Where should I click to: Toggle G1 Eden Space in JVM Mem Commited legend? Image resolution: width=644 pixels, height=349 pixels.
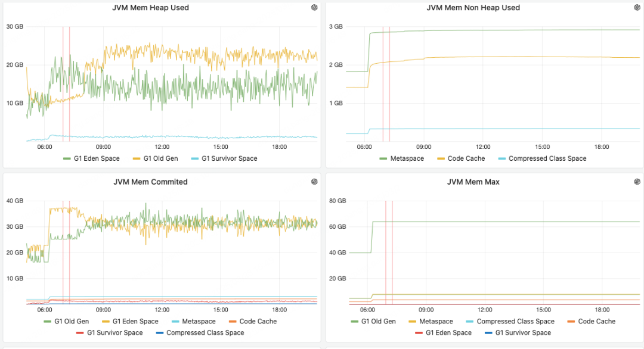(135, 322)
